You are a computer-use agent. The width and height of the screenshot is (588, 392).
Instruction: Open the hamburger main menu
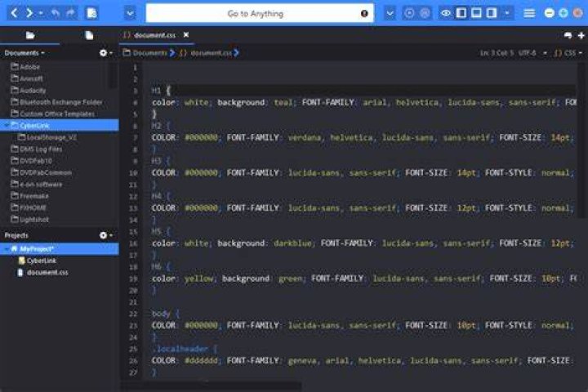click(x=529, y=14)
